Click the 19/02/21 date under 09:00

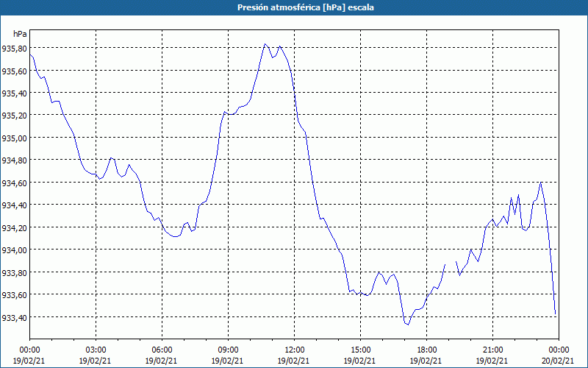[228, 361]
